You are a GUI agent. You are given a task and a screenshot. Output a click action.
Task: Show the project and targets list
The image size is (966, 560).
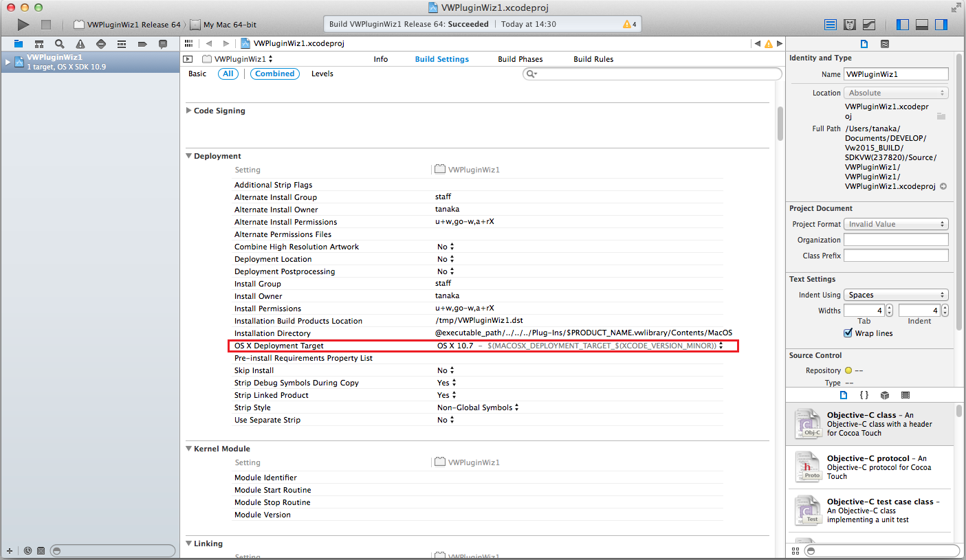188,59
